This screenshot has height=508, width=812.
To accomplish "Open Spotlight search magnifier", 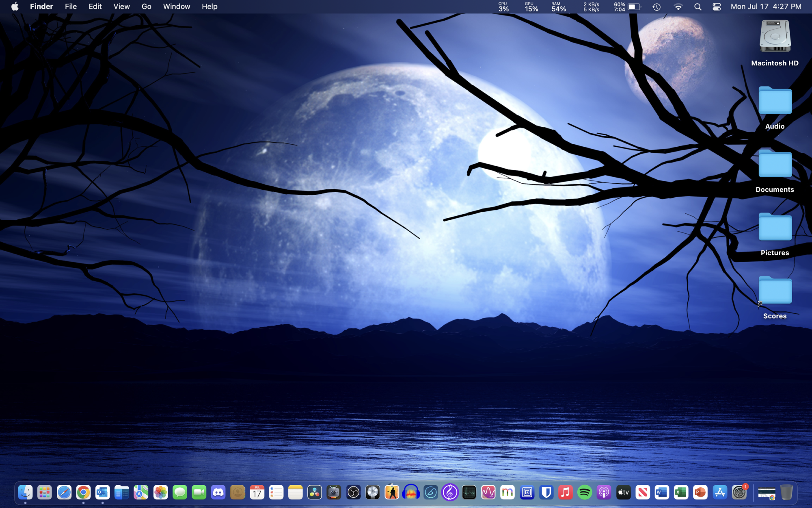I will pos(698,7).
